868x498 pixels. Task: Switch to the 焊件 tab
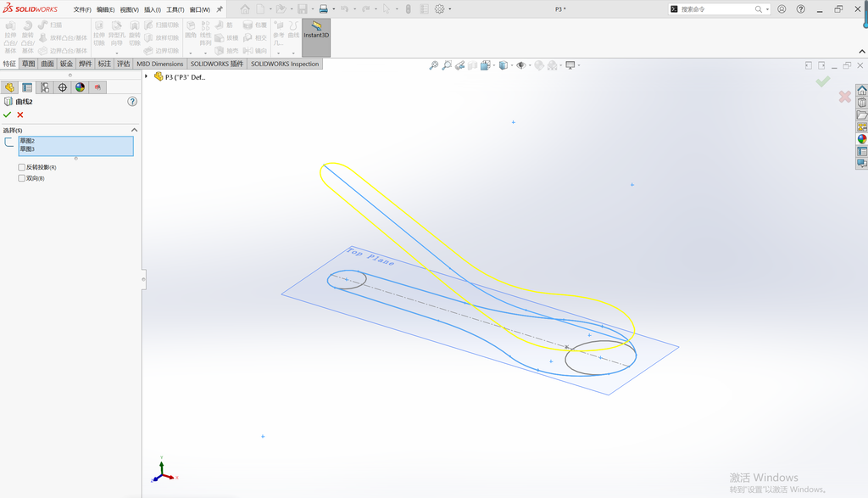[x=86, y=64]
